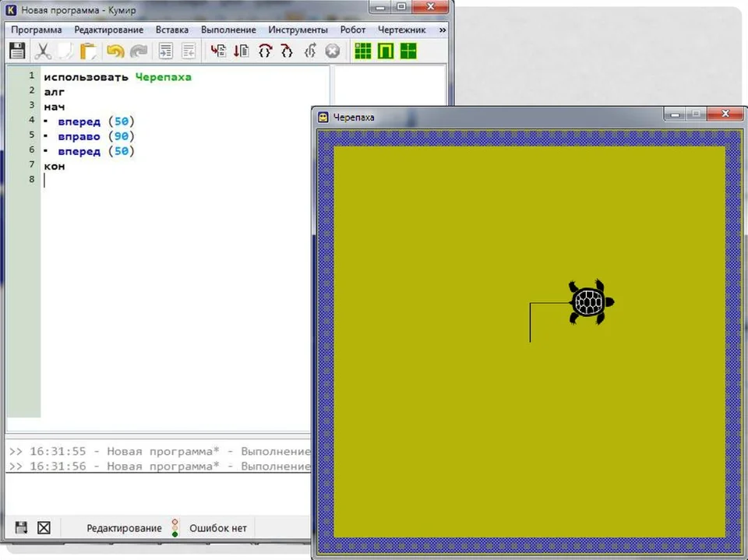This screenshot has width=748, height=560.
Task: Open the Инструменты menu
Action: click(x=298, y=30)
